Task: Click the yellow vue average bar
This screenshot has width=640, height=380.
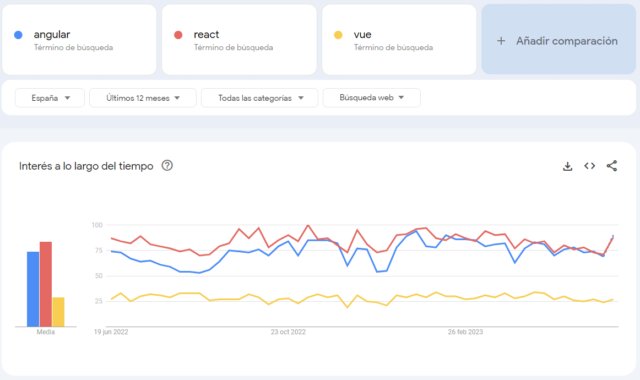Action: click(58, 312)
